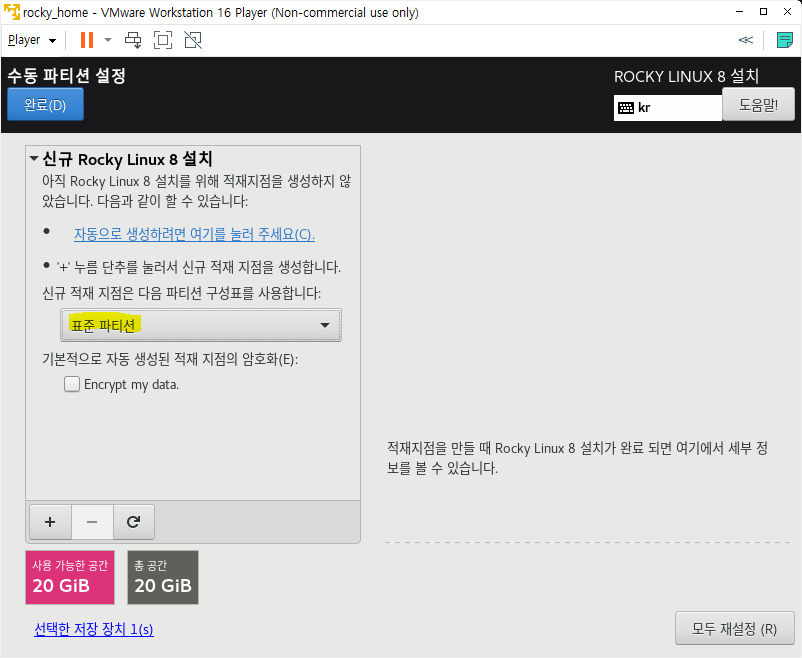
Task: Click the 사용 가능한 공간 20 GiB box
Action: (x=70, y=577)
